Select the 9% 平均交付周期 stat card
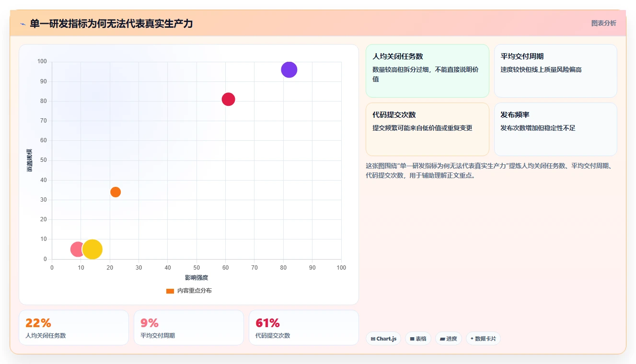The width and height of the screenshot is (636, 364). click(x=189, y=328)
